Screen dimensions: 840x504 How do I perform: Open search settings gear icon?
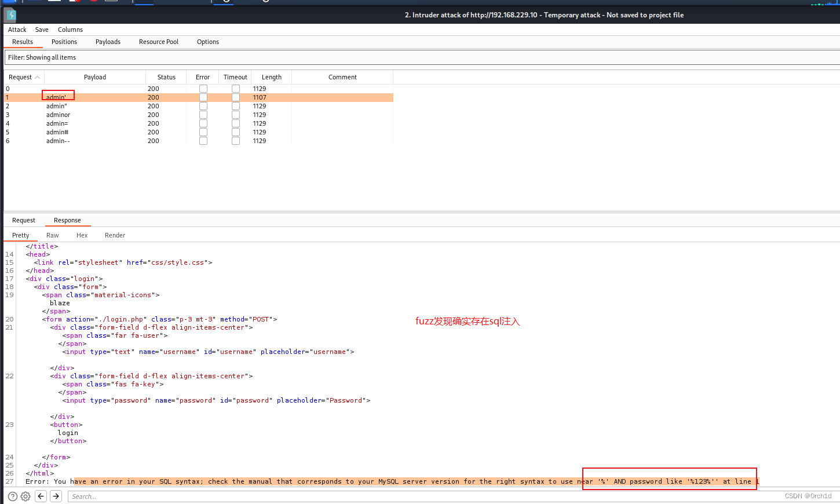click(25, 496)
